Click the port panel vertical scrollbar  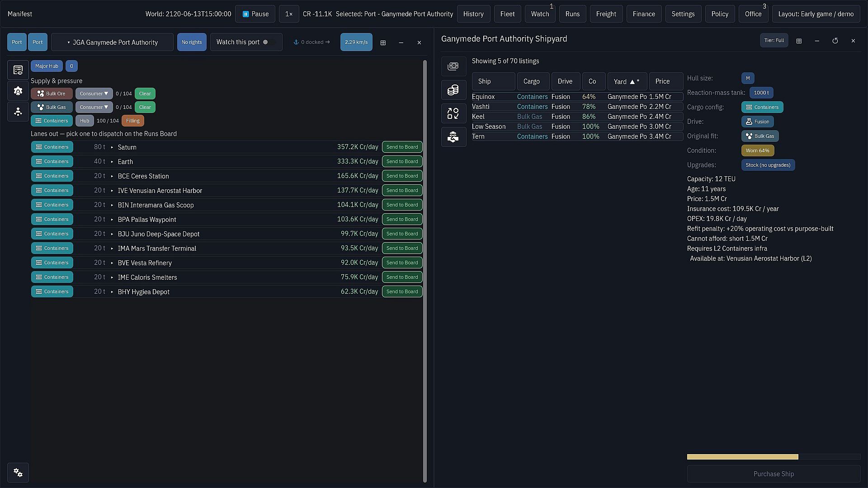pos(425,271)
